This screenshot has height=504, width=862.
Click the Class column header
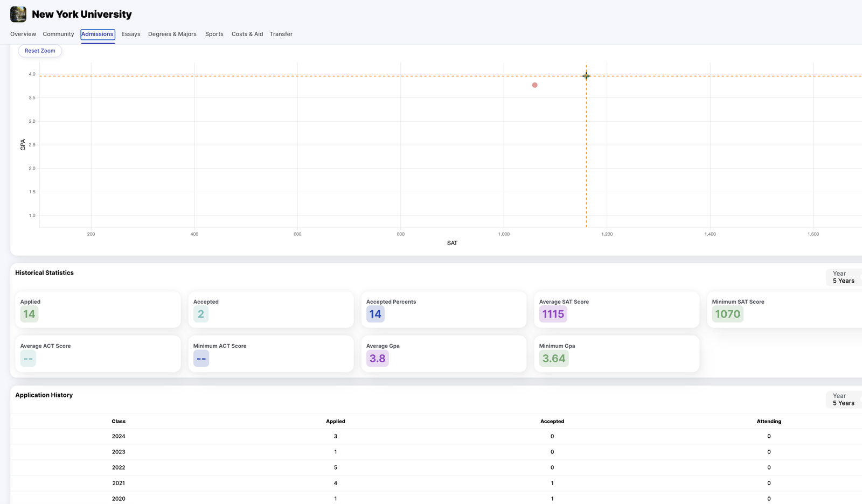(x=119, y=421)
